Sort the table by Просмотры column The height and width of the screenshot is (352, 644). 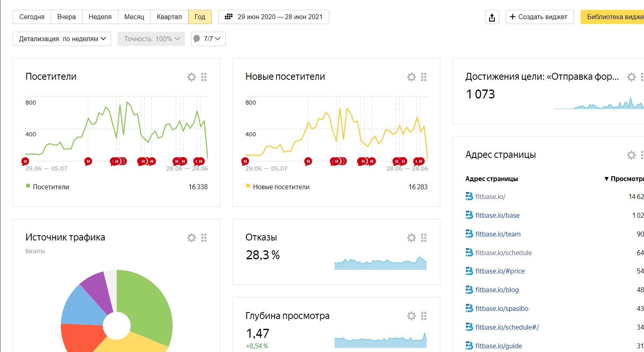[x=624, y=179]
